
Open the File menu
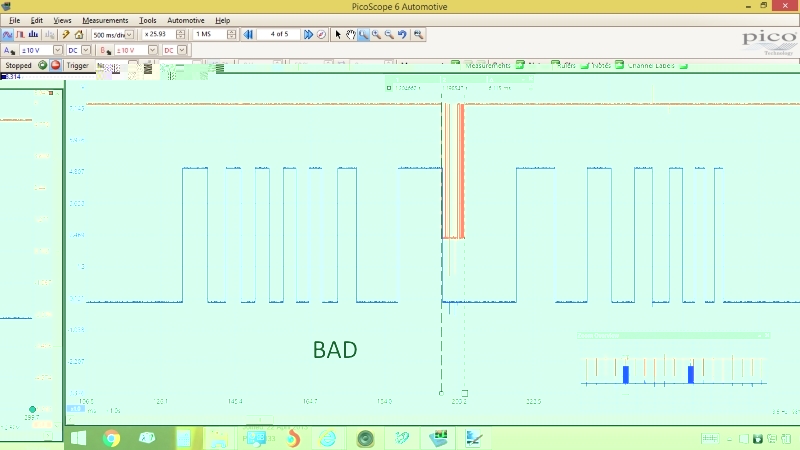[x=14, y=20]
